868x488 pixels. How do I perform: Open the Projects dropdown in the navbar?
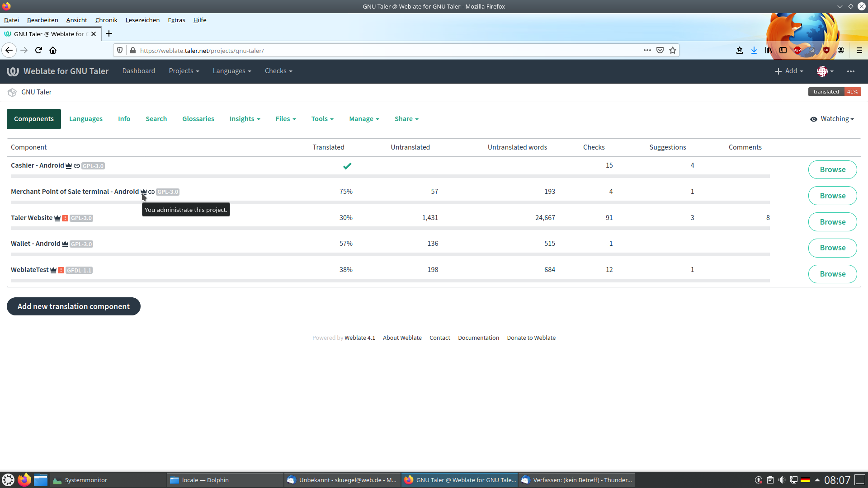click(184, 71)
